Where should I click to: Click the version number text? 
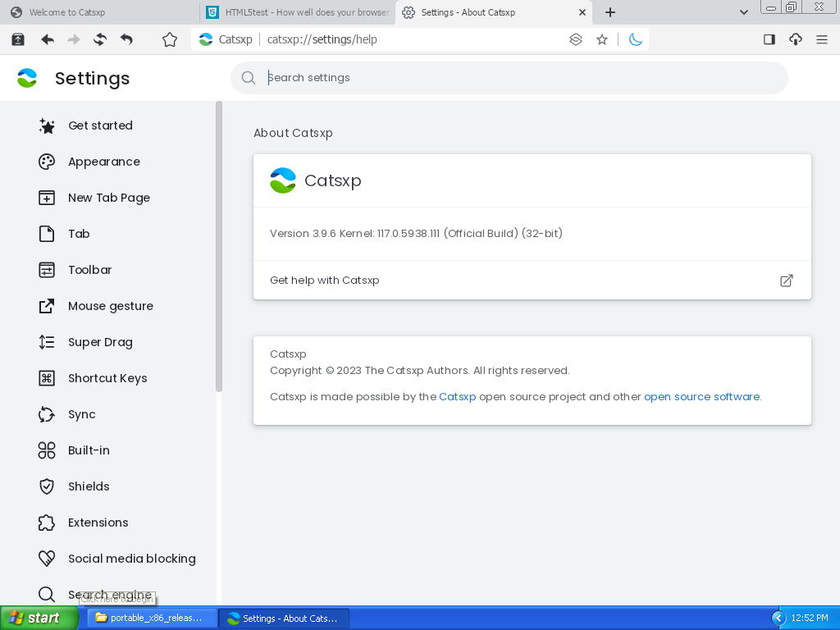pos(416,233)
